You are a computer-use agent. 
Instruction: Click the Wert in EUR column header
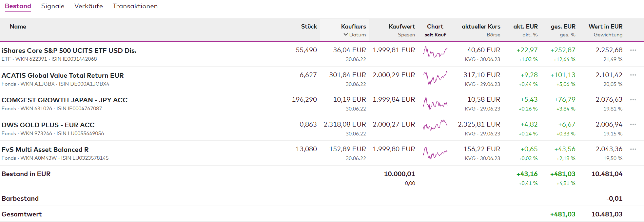(605, 27)
